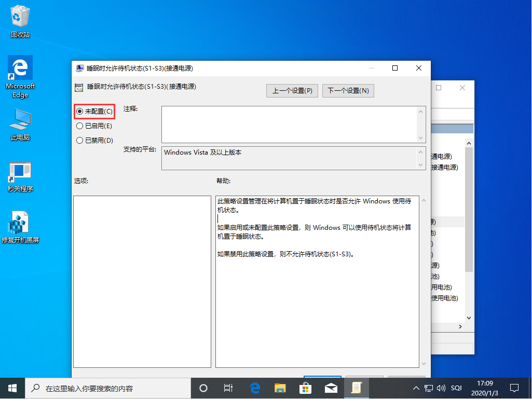
Task: Click the taskbar search input field
Action: coord(104,388)
